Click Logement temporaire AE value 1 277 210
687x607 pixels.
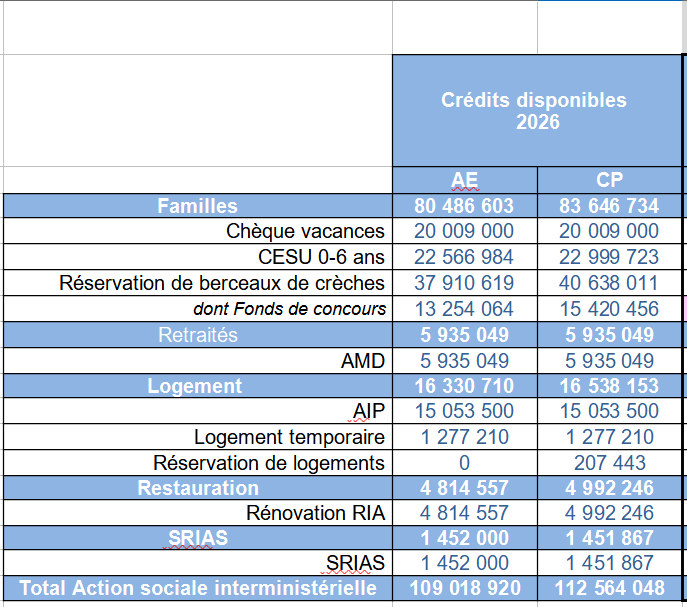(x=464, y=437)
